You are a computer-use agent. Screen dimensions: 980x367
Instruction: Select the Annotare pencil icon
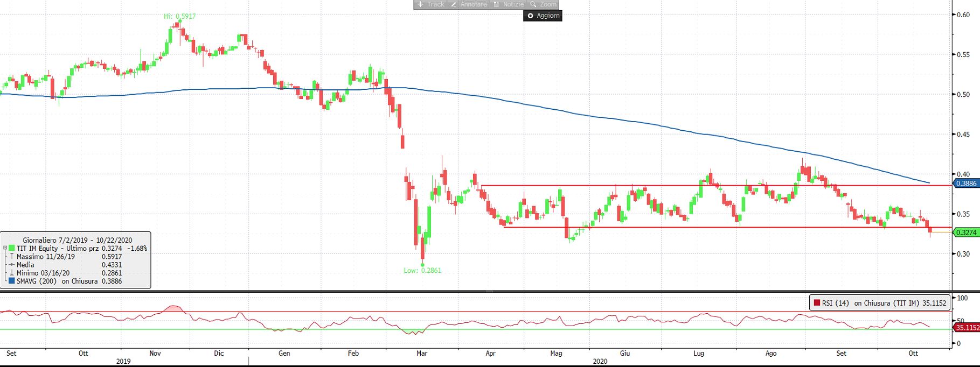pos(454,4)
